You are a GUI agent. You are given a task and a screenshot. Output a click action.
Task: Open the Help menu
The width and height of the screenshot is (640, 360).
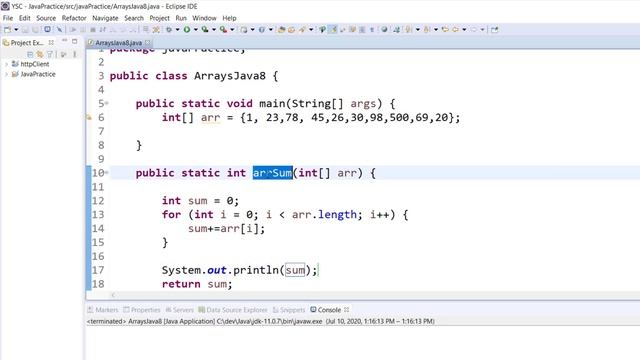tap(229, 18)
